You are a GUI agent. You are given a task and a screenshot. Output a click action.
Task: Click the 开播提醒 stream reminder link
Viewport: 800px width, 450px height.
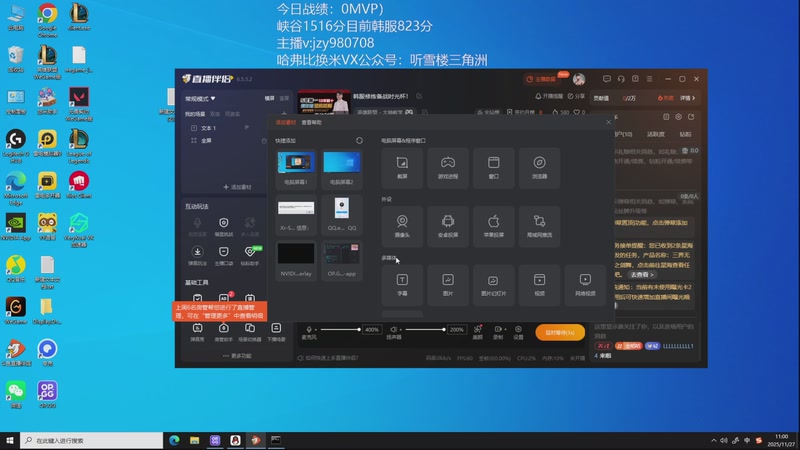point(549,96)
